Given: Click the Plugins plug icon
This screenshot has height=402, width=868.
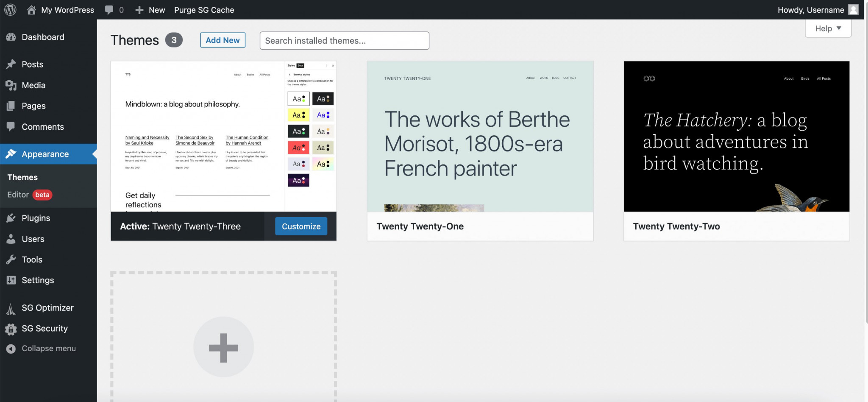Looking at the screenshot, I should coord(11,218).
